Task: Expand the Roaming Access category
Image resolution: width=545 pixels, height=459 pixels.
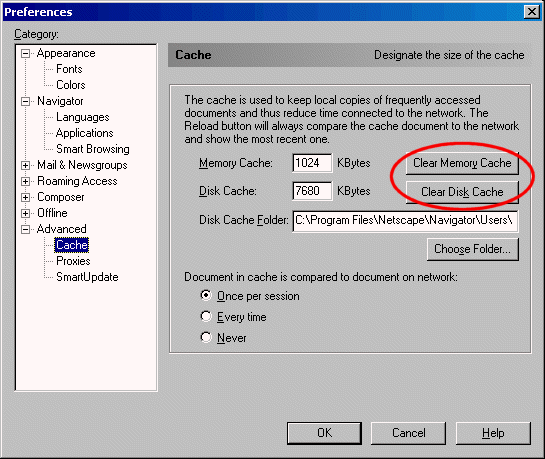Action: [x=25, y=181]
